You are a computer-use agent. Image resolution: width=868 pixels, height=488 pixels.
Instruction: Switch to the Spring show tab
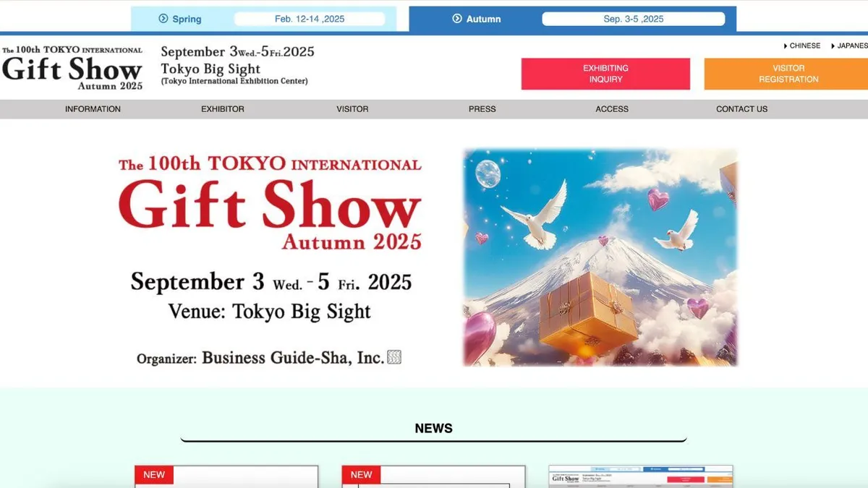[x=263, y=19]
